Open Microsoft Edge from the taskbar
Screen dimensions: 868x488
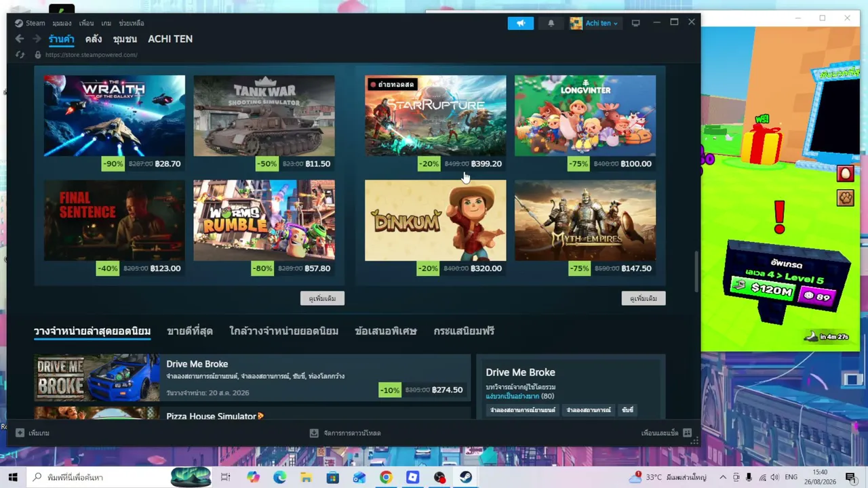(279, 477)
